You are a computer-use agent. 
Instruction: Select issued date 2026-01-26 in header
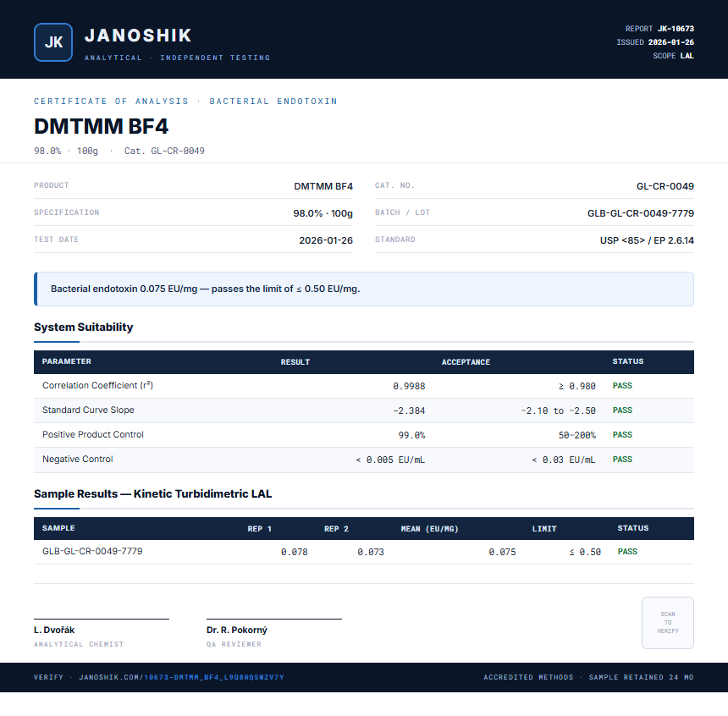click(x=671, y=42)
